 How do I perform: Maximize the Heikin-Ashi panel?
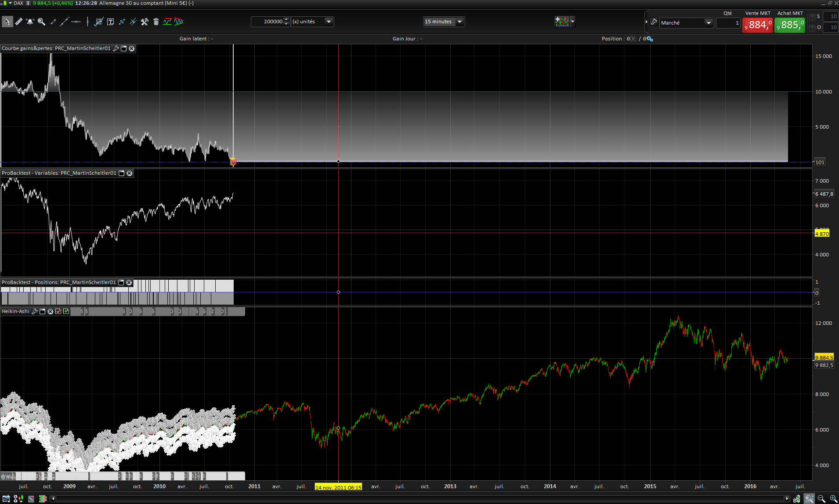42,311
